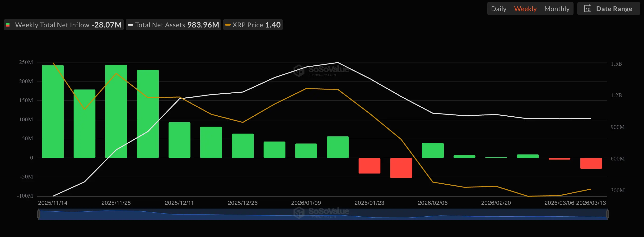Toggle XRP Price line visibility

point(253,25)
